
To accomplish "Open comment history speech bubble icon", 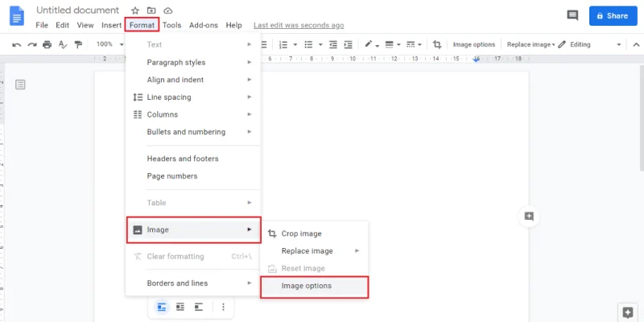I will (572, 15).
